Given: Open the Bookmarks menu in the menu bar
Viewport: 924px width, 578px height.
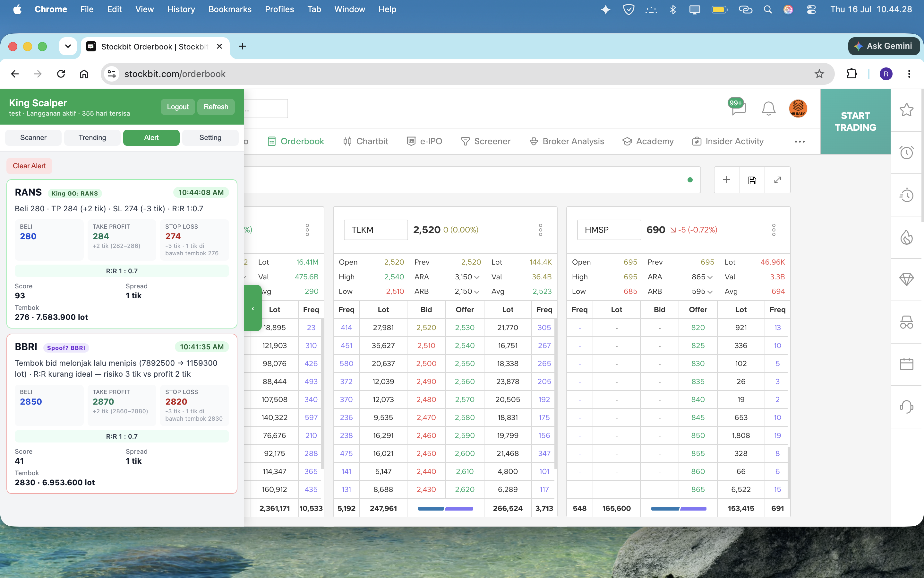Looking at the screenshot, I should point(230,9).
